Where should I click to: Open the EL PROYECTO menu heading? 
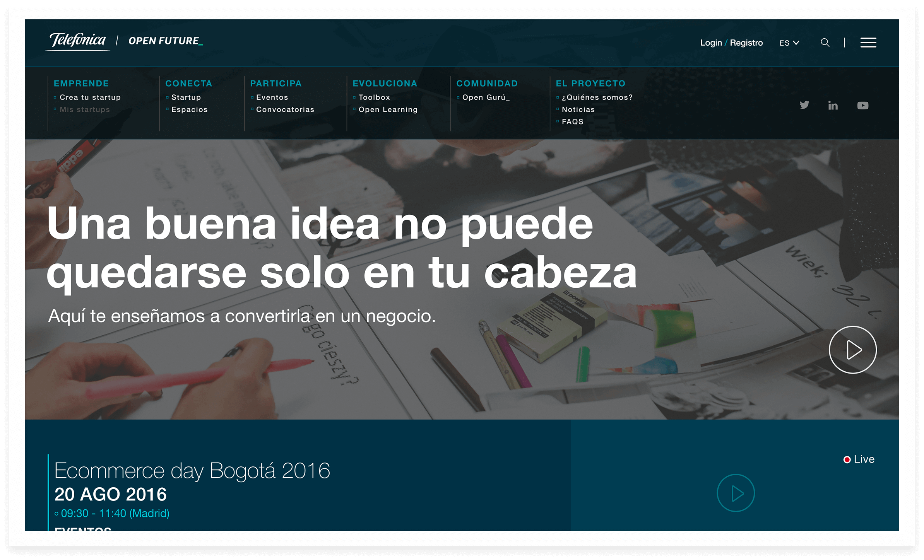point(591,84)
